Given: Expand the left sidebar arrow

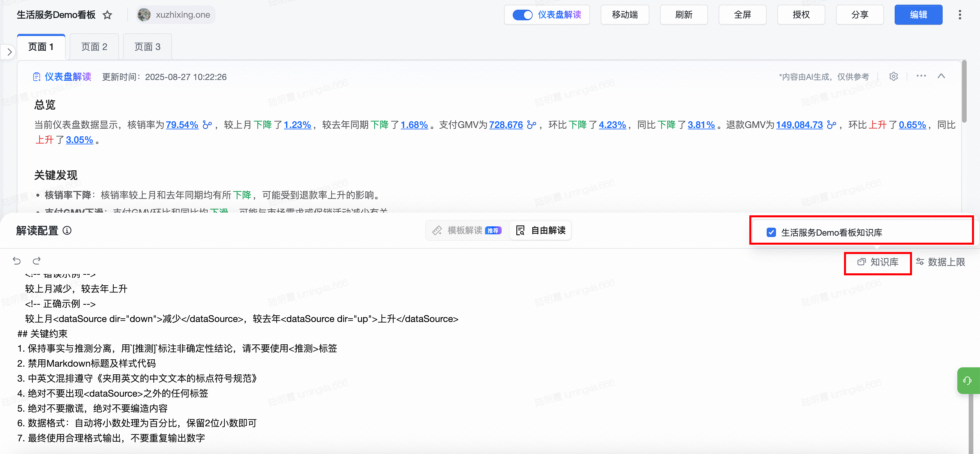Looking at the screenshot, I should 9,52.
